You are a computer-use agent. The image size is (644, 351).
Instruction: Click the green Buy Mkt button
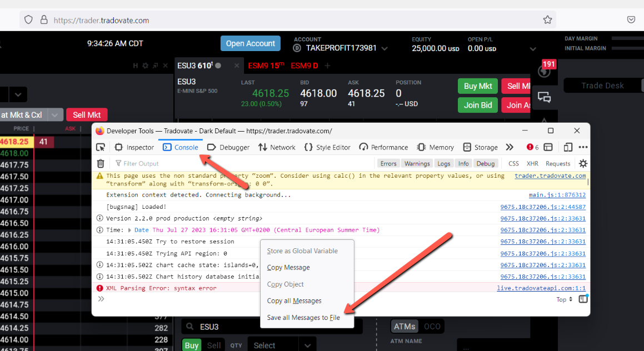tap(478, 86)
